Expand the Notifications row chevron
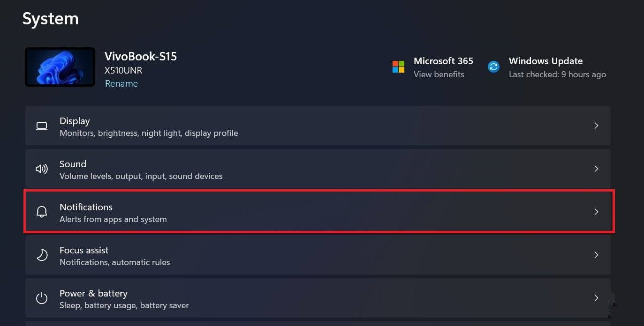The height and width of the screenshot is (326, 644). point(596,212)
